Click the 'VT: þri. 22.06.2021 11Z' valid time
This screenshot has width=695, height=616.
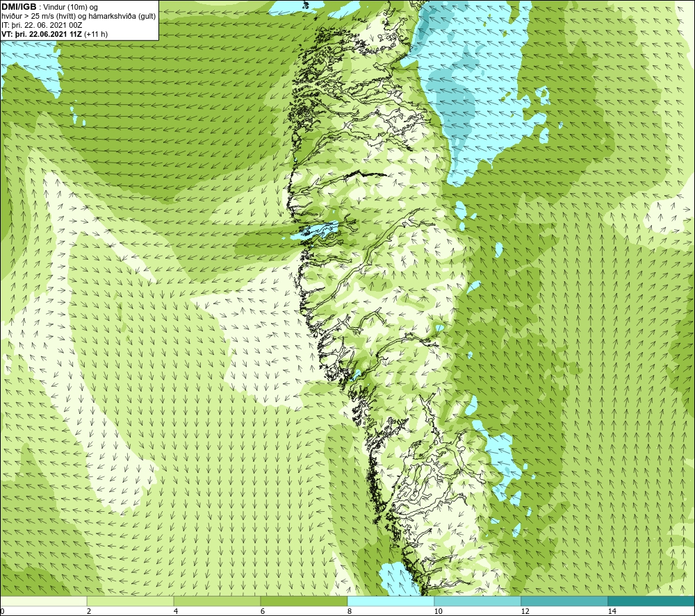42,33
